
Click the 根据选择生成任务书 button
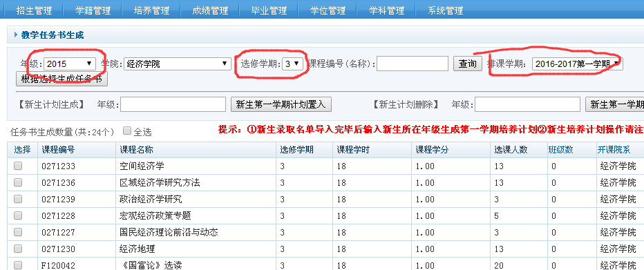(x=61, y=79)
